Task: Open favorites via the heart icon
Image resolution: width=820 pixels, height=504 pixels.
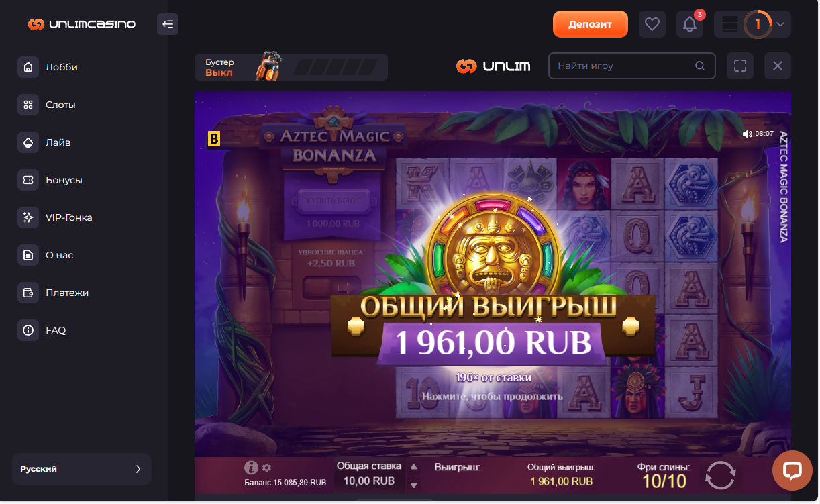Action: (x=652, y=24)
